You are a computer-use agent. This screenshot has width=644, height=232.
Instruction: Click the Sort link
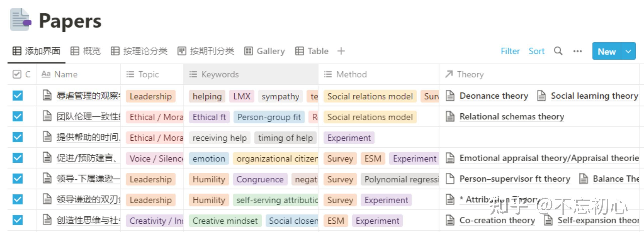[x=536, y=51]
